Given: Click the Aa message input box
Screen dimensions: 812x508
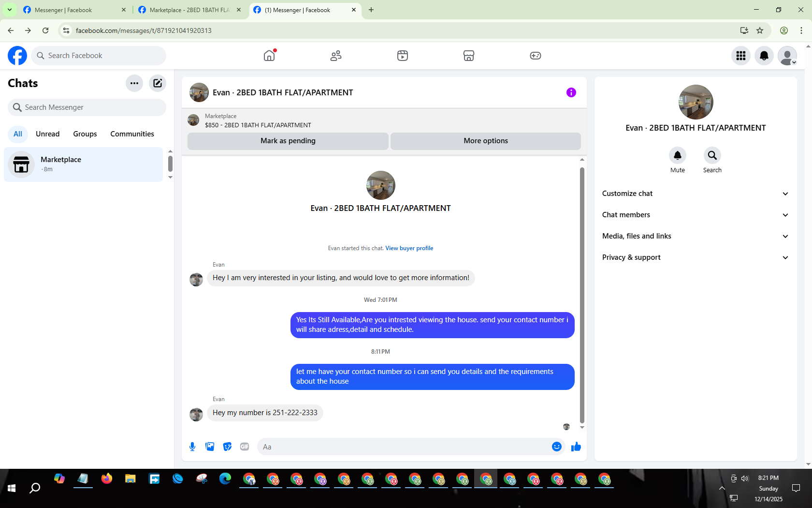Looking at the screenshot, I should point(403,447).
